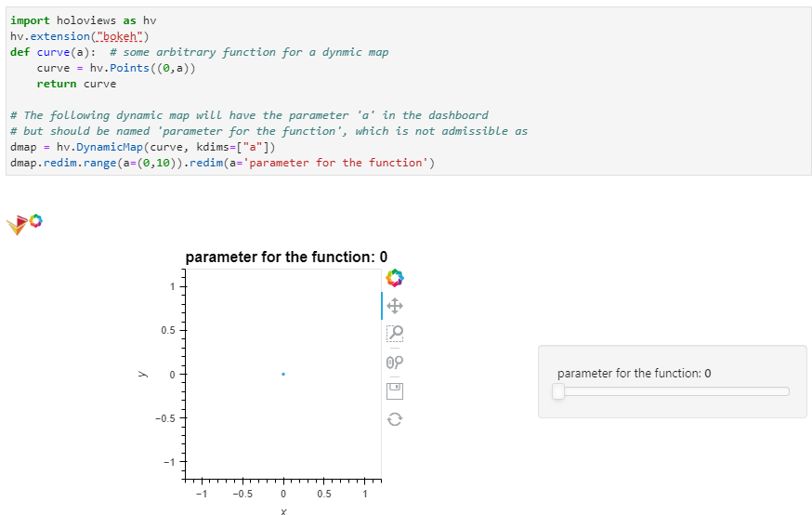Viewport: 812px width, 515px height.
Task: Click the middle of the parameter slider track
Action: 673,391
